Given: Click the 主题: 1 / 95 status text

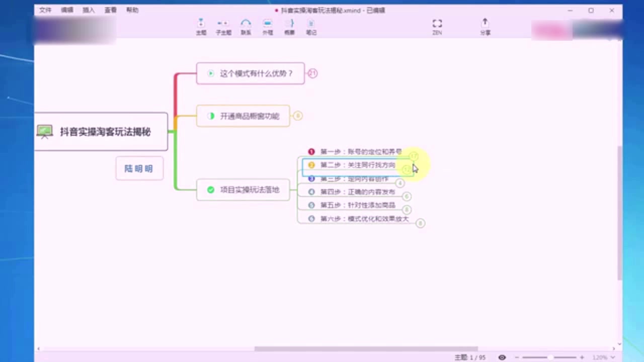Looking at the screenshot, I should (x=470, y=357).
